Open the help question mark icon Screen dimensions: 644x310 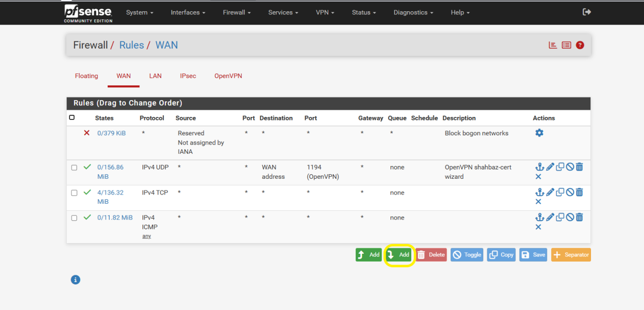(x=580, y=45)
